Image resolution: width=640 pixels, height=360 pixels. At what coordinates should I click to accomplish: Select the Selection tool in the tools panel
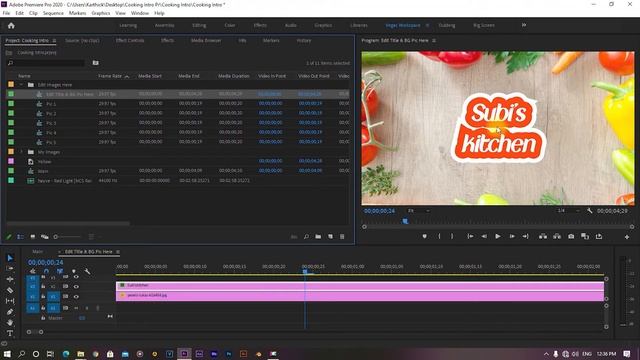pos(10,258)
